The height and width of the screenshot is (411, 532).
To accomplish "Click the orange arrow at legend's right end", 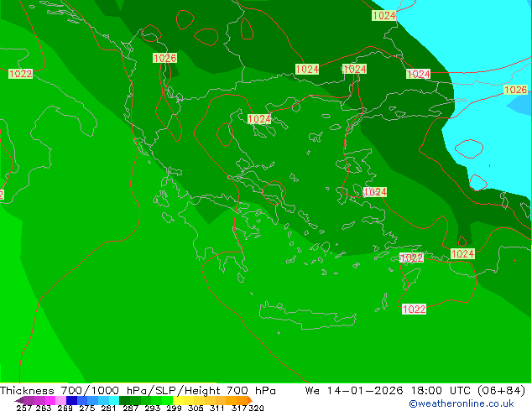I will 250,400.
